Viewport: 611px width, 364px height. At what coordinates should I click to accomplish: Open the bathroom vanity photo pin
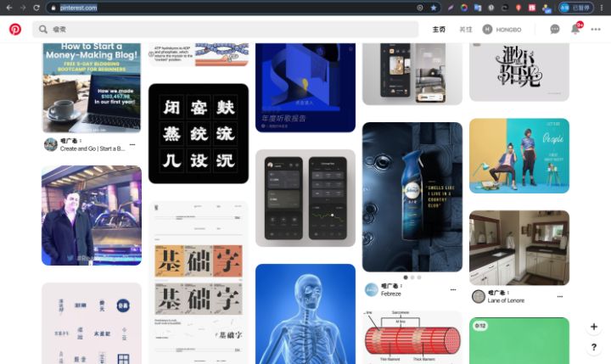point(519,248)
